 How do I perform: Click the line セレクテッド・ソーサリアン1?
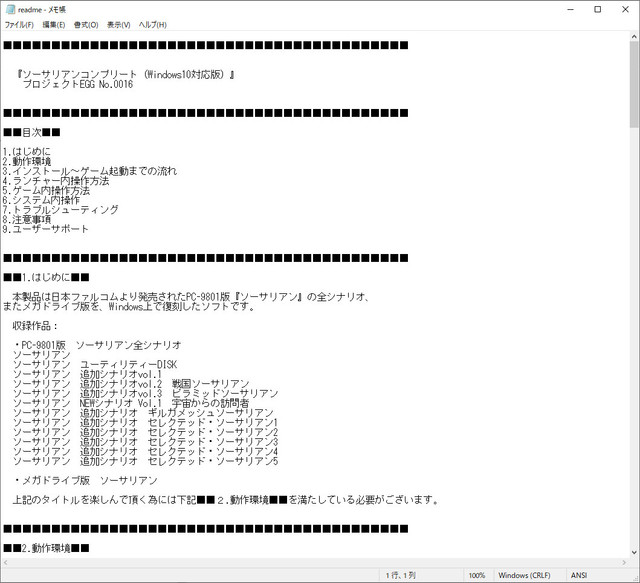tap(146, 423)
